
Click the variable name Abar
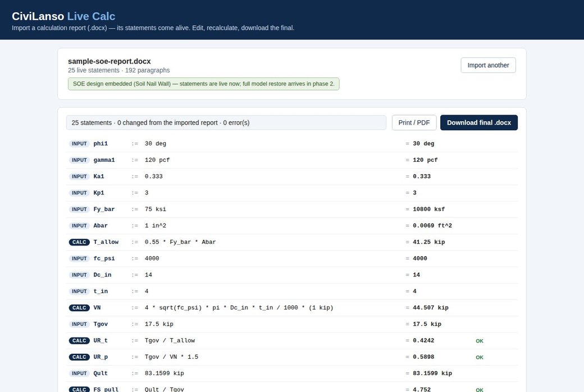[x=100, y=225]
